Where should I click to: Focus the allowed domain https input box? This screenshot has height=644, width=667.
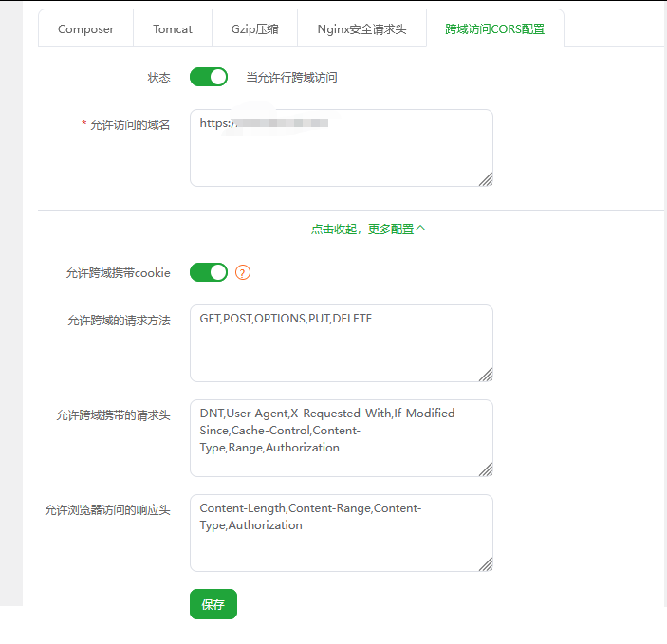341,147
